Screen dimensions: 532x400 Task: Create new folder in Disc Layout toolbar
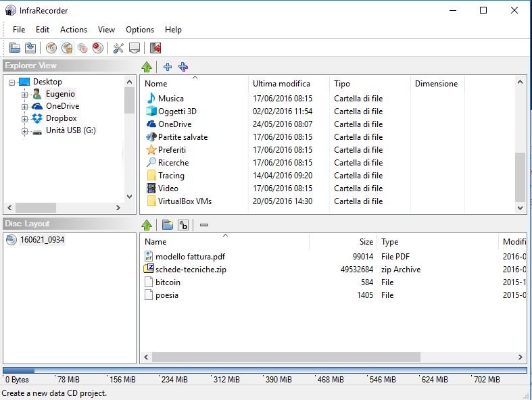click(x=168, y=224)
